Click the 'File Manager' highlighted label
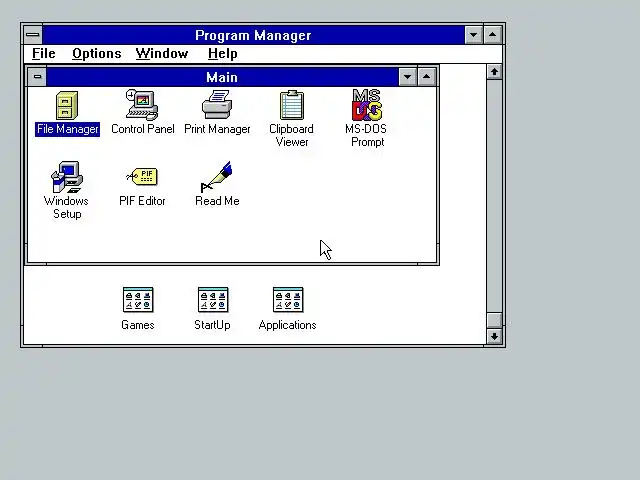The image size is (640, 480). (x=67, y=129)
